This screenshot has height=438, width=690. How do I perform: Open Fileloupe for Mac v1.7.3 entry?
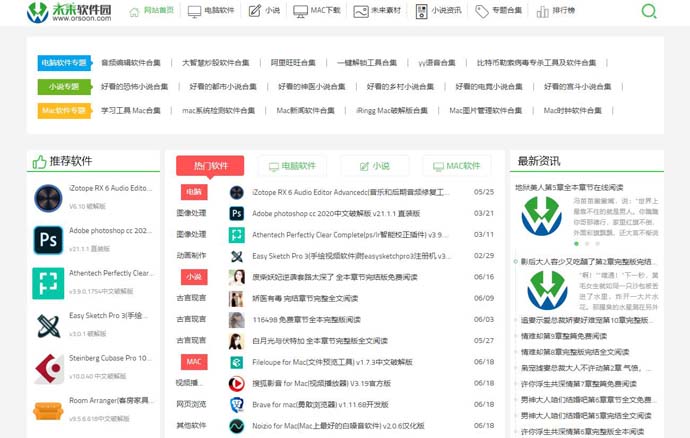click(332, 362)
